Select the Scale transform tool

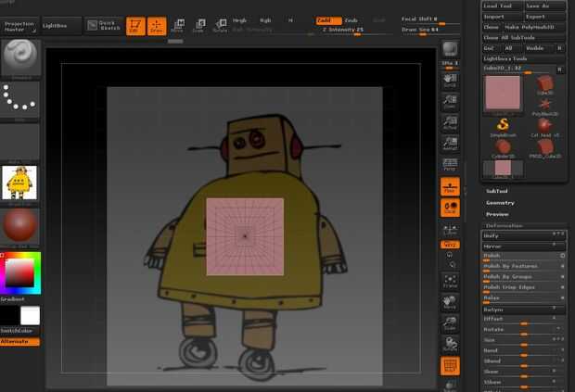point(199,26)
